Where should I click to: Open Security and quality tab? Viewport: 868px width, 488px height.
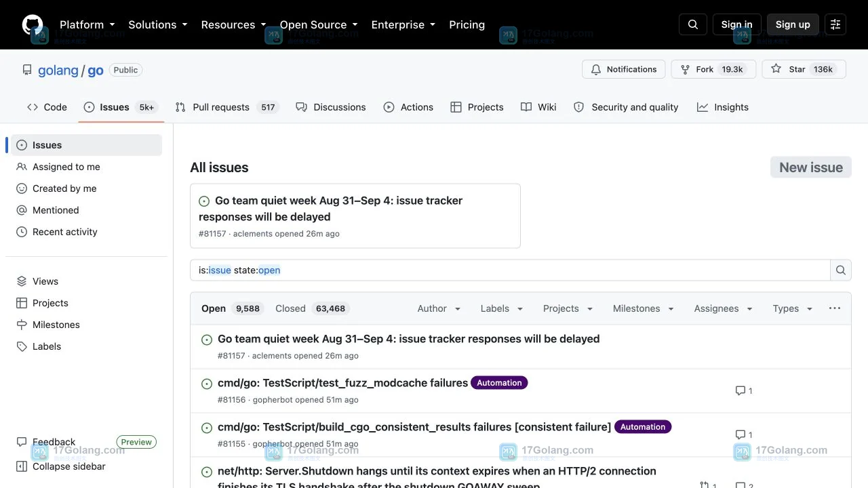pos(626,107)
